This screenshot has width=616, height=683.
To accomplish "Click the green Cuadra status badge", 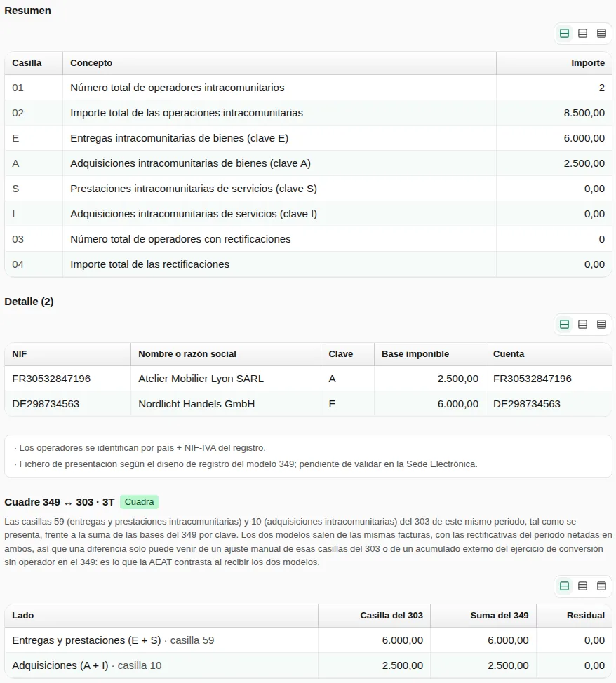I will [x=139, y=502].
